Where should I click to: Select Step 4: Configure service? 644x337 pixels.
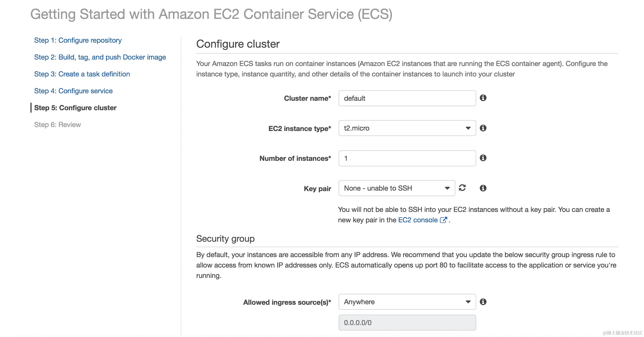(x=73, y=91)
